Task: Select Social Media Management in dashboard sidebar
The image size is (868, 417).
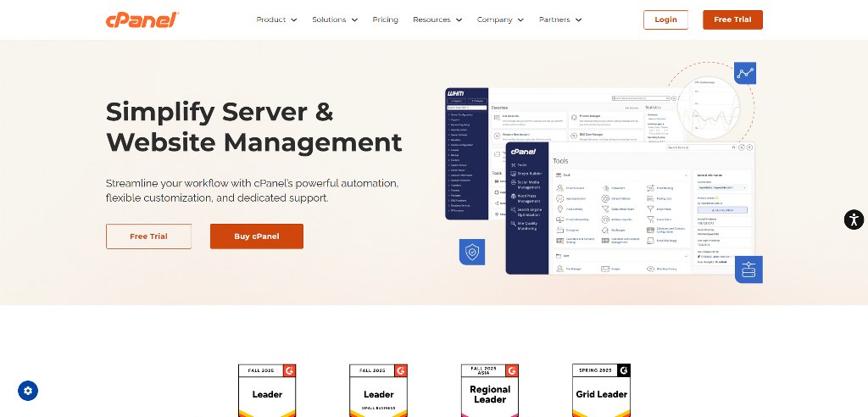Action: click(x=526, y=185)
